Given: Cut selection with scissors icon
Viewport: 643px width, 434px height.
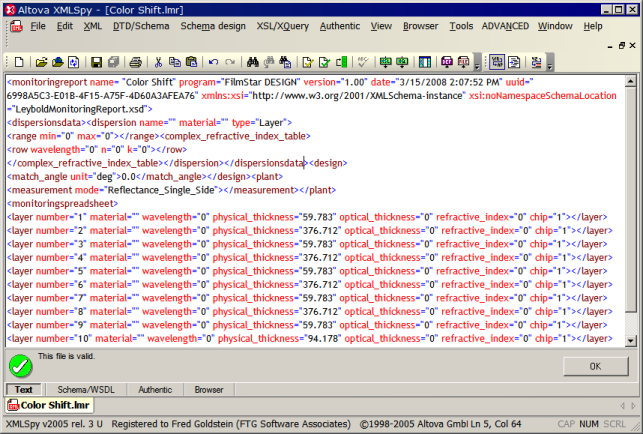Looking at the screenshot, I should coord(158,62).
